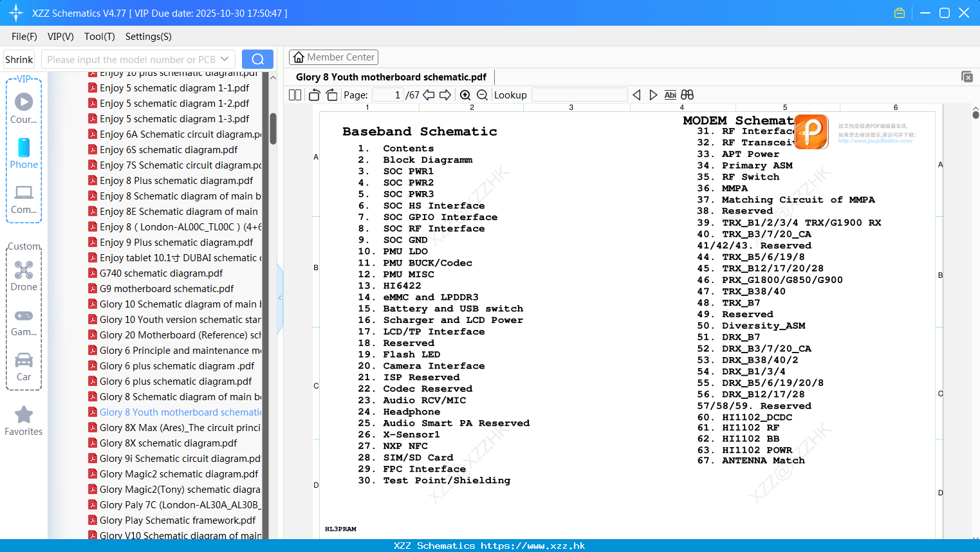Open the File(F) menu
Screen dimensions: 980x552
[24, 37]
